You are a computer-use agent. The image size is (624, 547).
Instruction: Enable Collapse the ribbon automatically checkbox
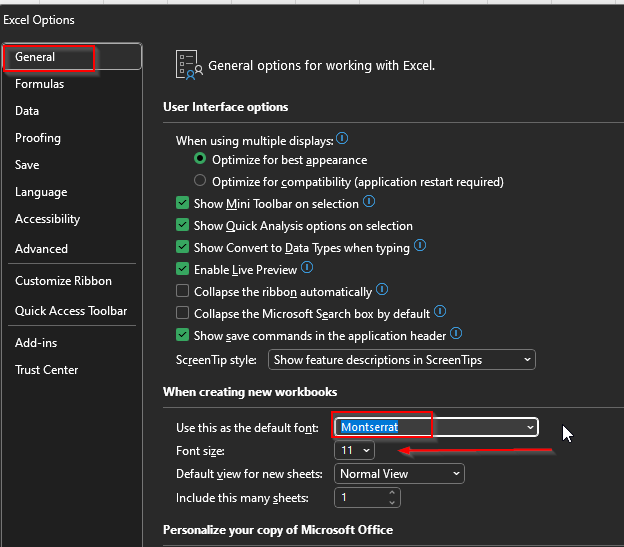pyautogui.click(x=182, y=292)
